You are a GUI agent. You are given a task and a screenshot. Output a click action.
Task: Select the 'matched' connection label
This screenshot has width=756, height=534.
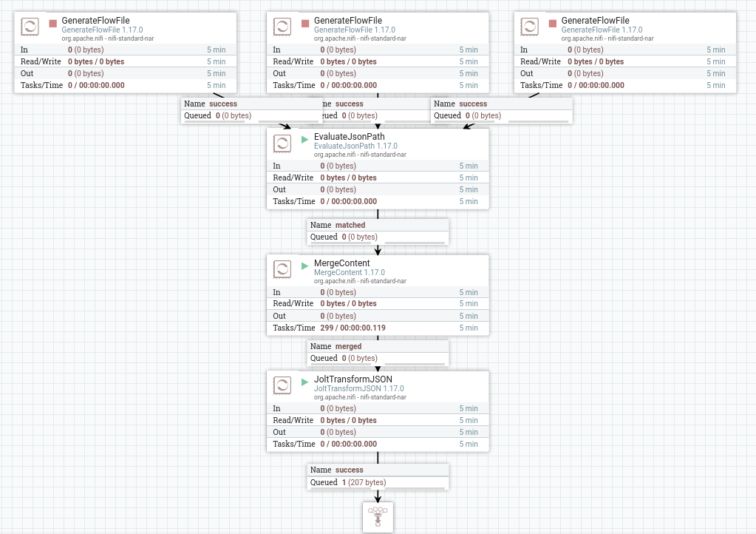(378, 231)
